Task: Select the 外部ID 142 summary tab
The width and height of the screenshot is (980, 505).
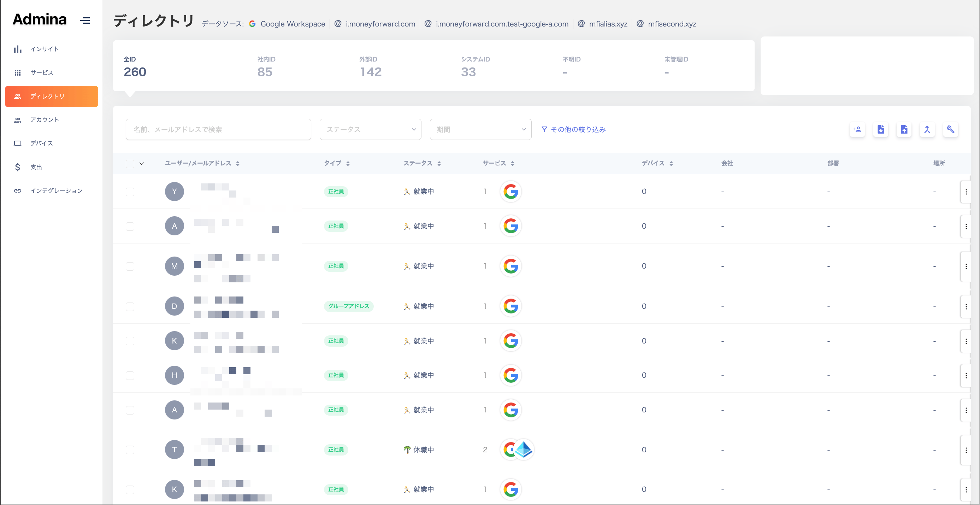Action: click(370, 66)
